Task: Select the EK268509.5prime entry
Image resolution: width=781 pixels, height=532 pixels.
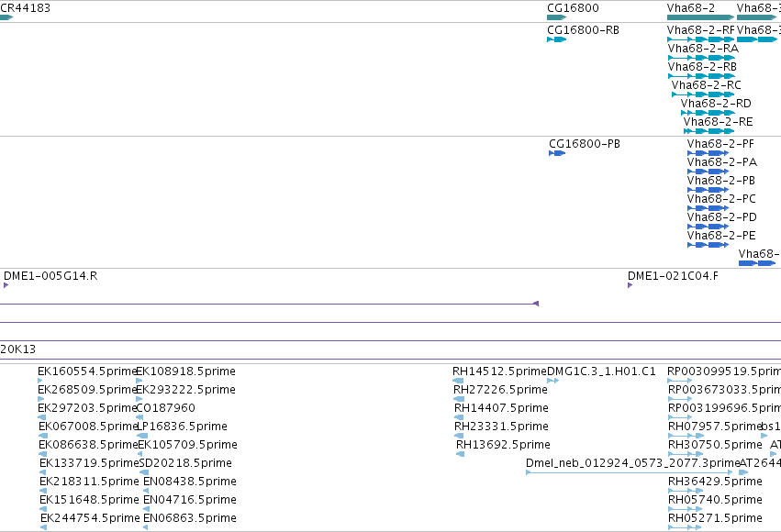Action: pos(41,399)
